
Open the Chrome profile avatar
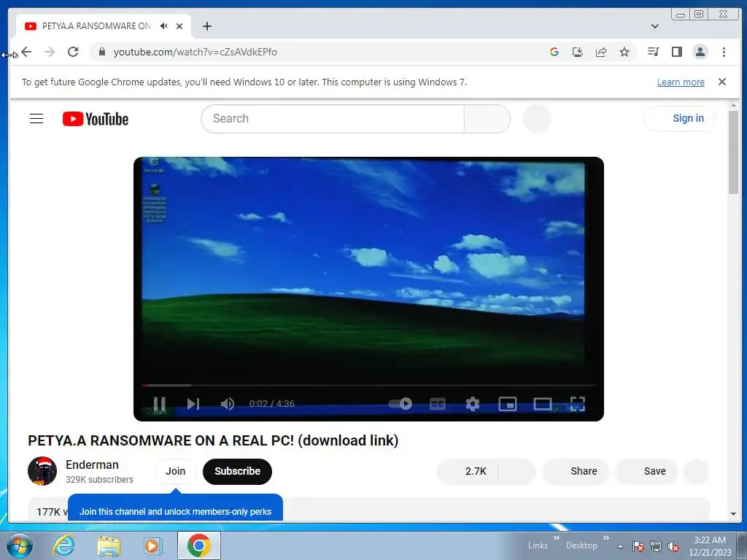pos(700,52)
